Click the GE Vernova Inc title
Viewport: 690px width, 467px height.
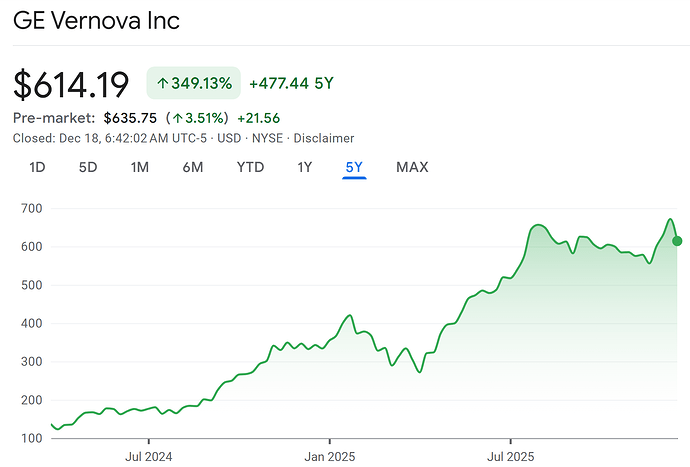coord(96,21)
